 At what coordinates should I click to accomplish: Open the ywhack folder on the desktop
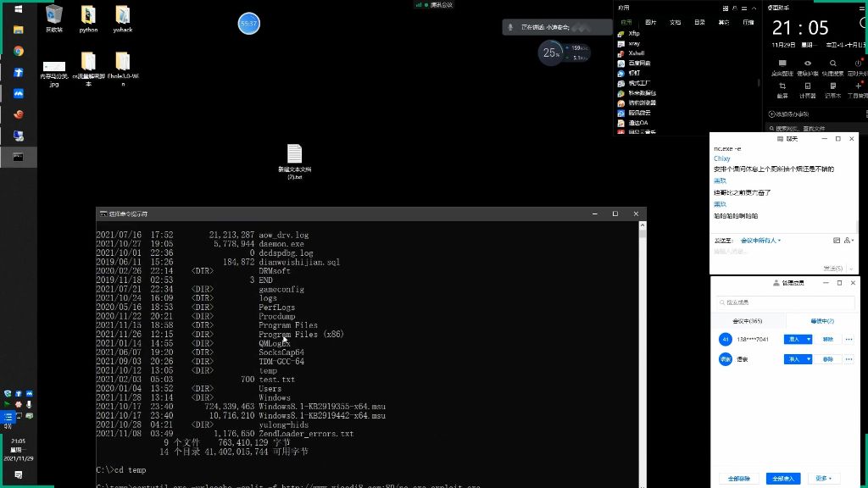click(x=122, y=19)
